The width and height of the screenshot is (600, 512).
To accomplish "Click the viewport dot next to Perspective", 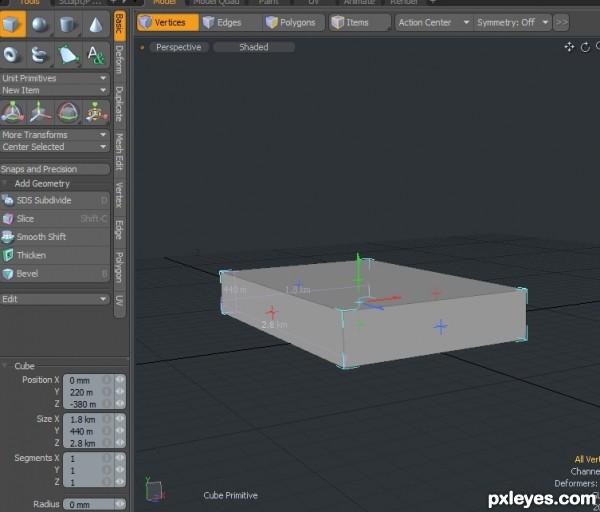I will [x=142, y=47].
